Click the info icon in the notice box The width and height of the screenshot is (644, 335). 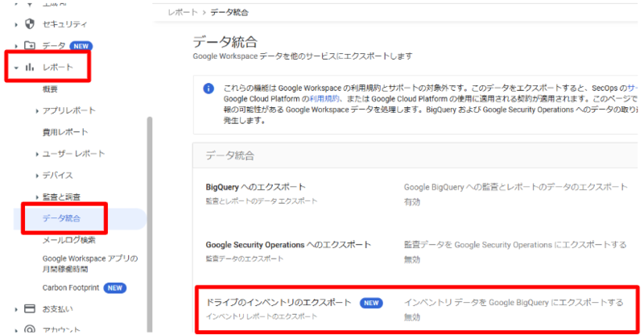(x=208, y=89)
